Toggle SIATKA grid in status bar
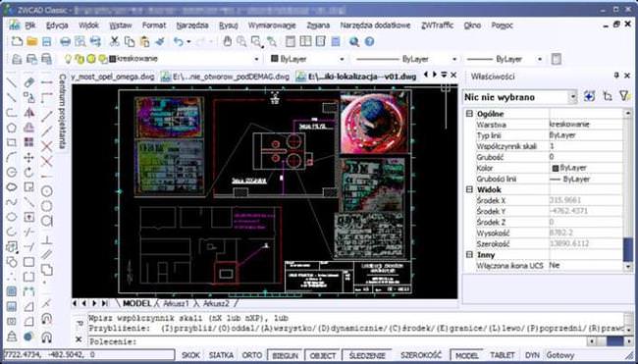Image resolution: width=638 pixels, height=364 pixels. [221, 355]
